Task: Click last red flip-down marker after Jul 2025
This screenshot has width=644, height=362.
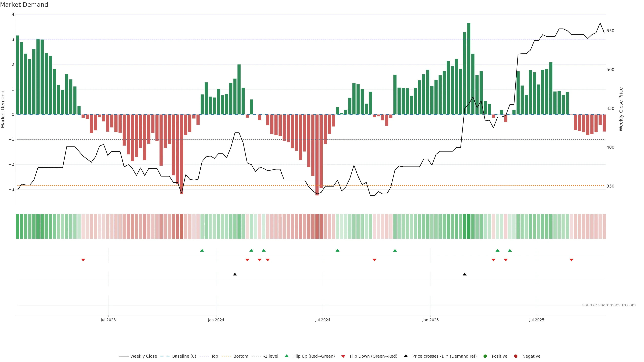Action: click(x=571, y=260)
